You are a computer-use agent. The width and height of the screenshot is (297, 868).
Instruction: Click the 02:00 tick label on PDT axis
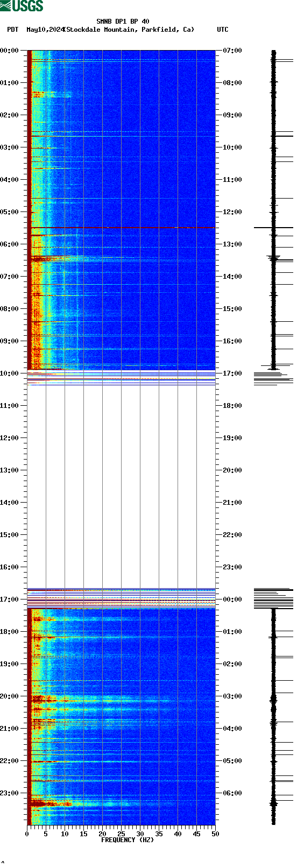pyautogui.click(x=9, y=115)
